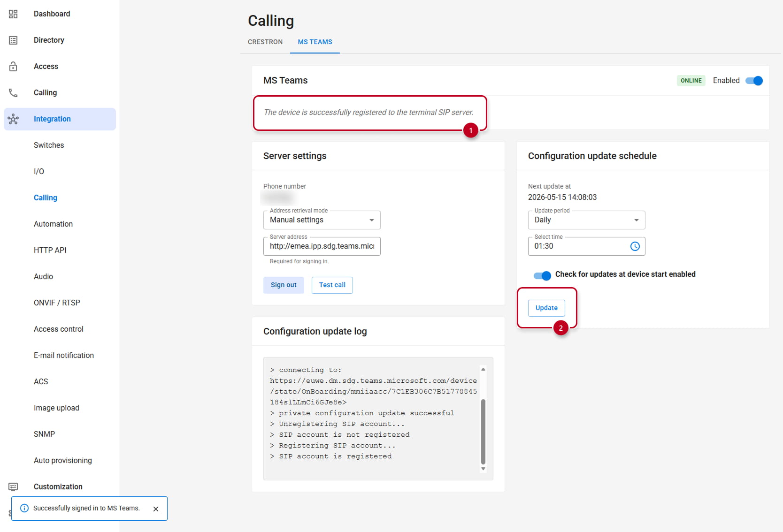Open the HTTP API submenu item
Image resolution: width=783 pixels, height=532 pixels.
click(60, 251)
